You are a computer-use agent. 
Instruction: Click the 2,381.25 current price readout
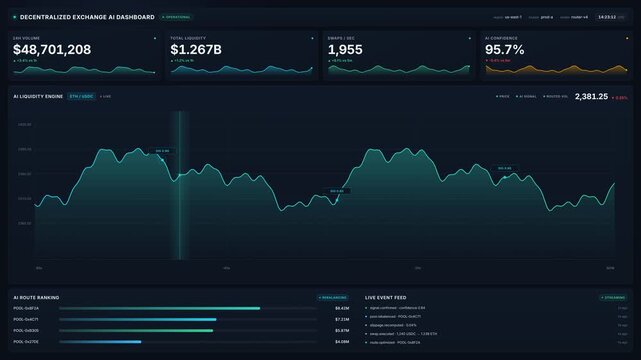[x=591, y=96]
